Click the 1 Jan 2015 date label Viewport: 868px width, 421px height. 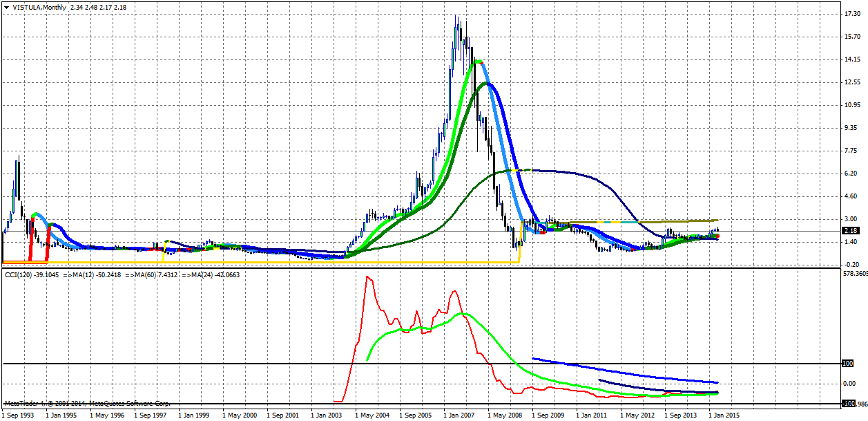coord(725,415)
